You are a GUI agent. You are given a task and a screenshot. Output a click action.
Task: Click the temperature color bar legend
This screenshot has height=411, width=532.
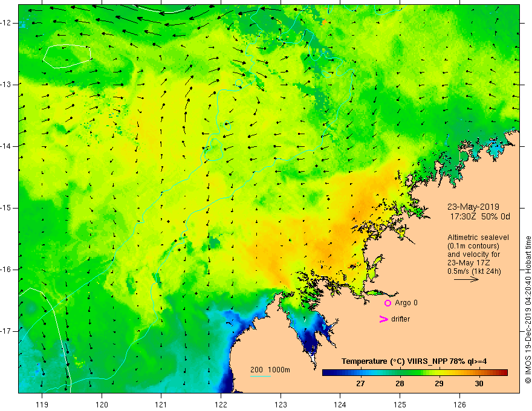(415, 373)
